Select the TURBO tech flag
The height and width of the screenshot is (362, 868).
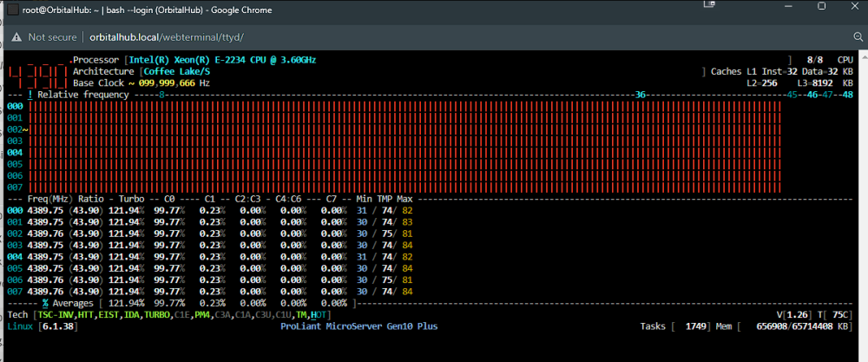157,315
